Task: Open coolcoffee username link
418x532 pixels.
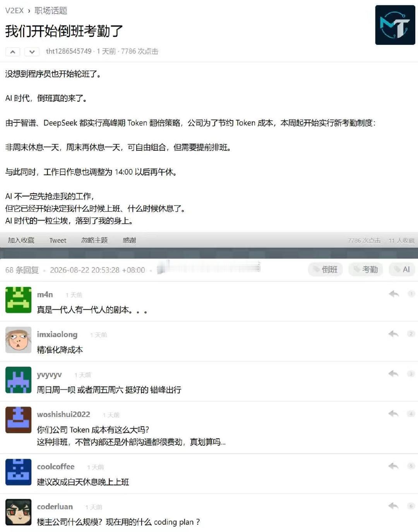Action: click(56, 467)
